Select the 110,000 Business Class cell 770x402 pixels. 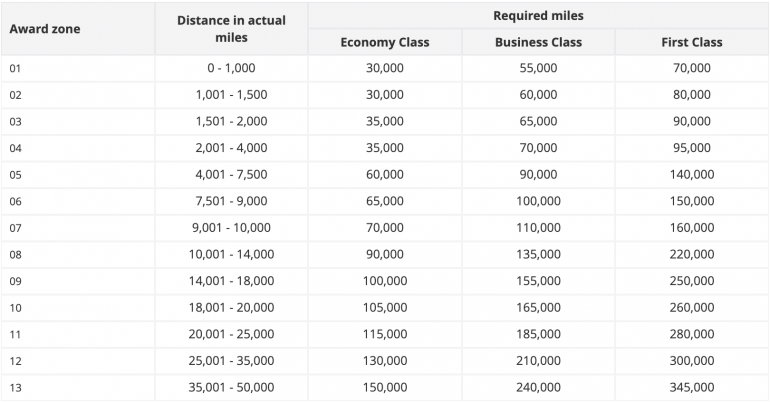(x=538, y=228)
